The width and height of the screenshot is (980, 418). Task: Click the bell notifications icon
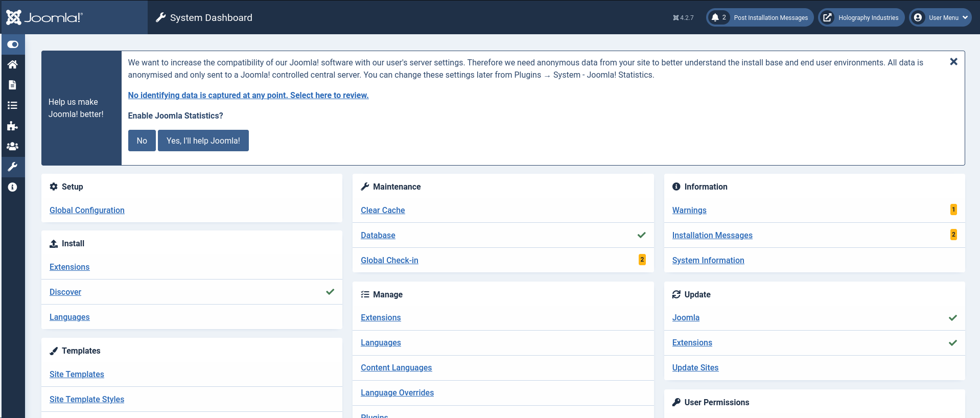[715, 17]
